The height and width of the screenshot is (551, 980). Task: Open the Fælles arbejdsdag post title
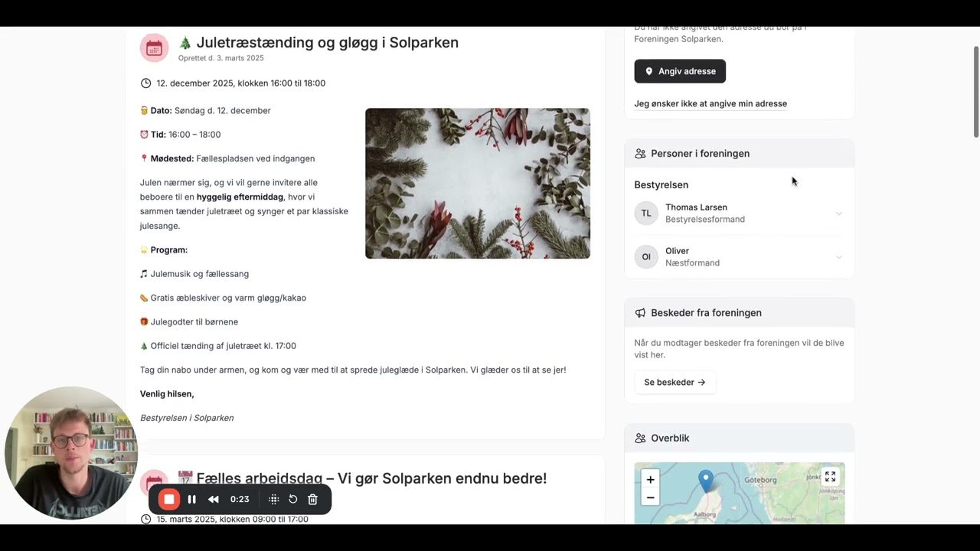(x=362, y=479)
